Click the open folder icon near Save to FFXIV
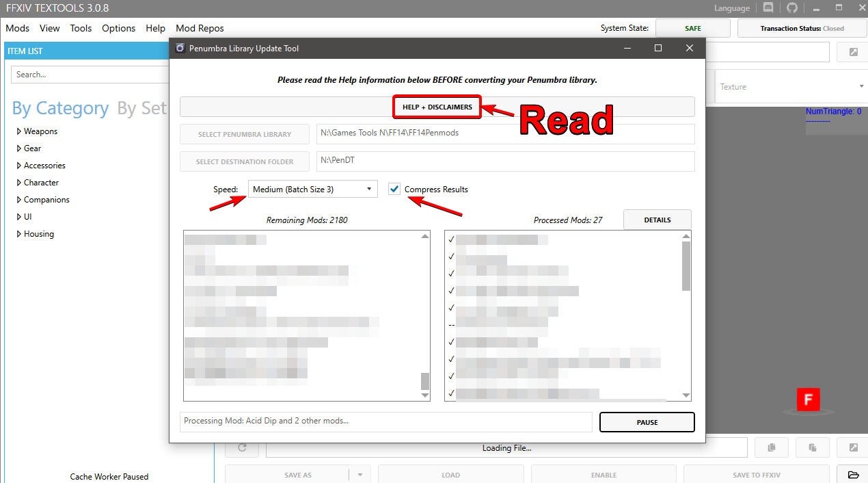Viewport: 868px width, 483px height. click(x=853, y=475)
